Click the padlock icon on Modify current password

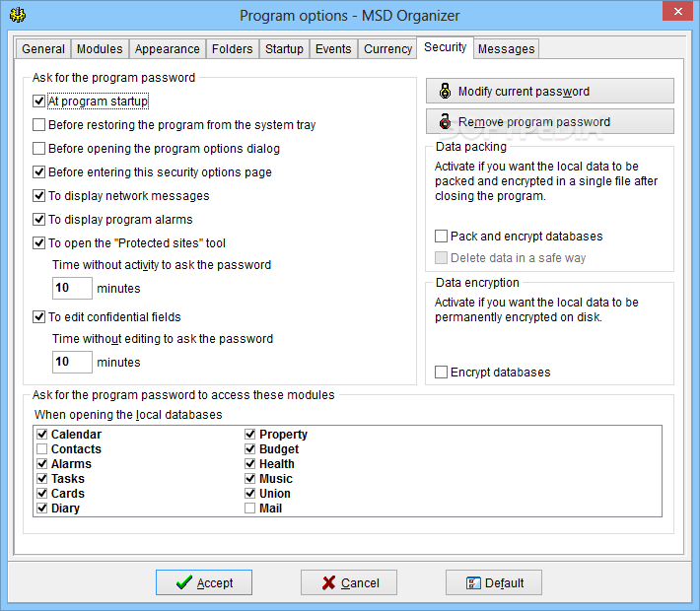click(445, 91)
